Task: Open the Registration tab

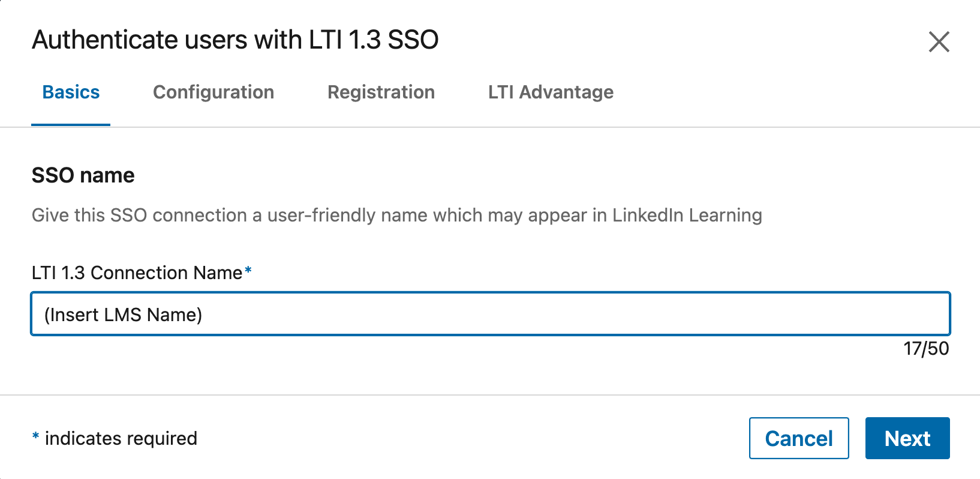Action: click(x=381, y=92)
